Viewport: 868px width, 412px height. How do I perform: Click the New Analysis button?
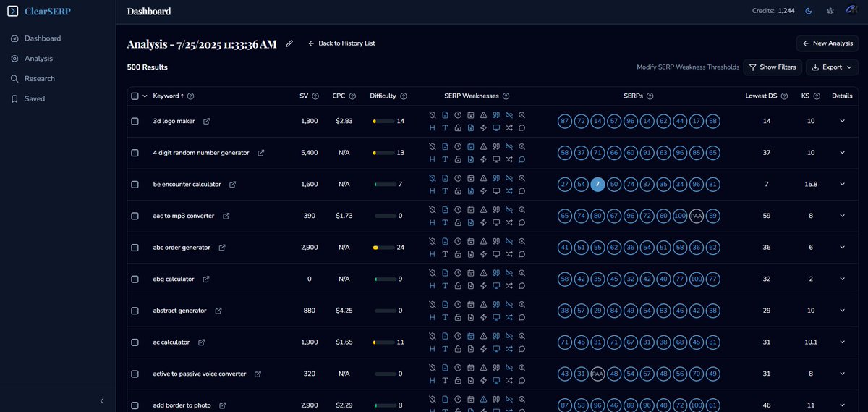click(827, 43)
